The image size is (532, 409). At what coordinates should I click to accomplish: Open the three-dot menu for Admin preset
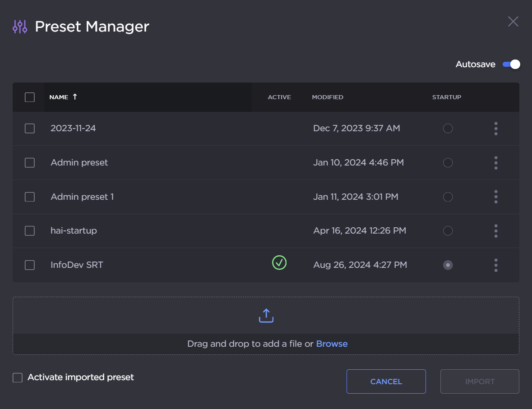495,163
